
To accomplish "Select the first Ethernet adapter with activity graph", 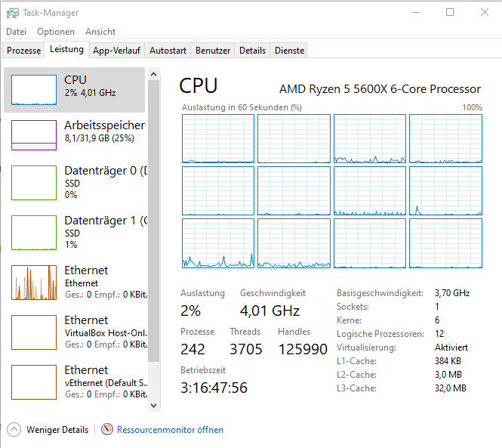I will (34, 282).
